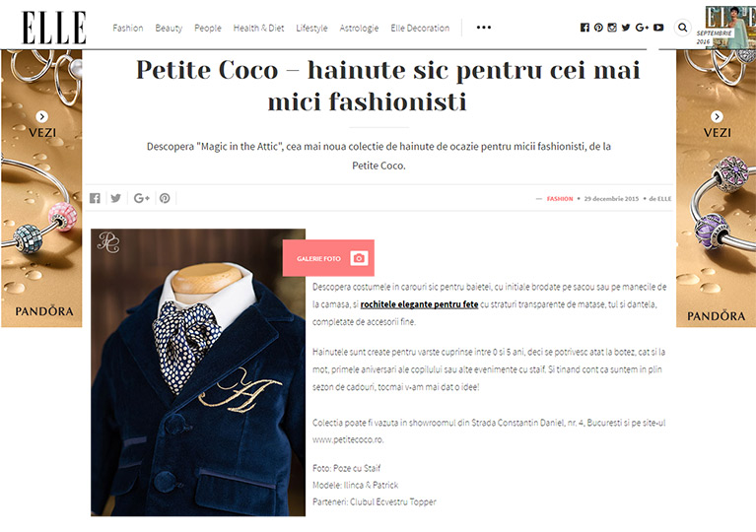Click the FASHION category tag
The image size is (756, 532).
click(560, 199)
